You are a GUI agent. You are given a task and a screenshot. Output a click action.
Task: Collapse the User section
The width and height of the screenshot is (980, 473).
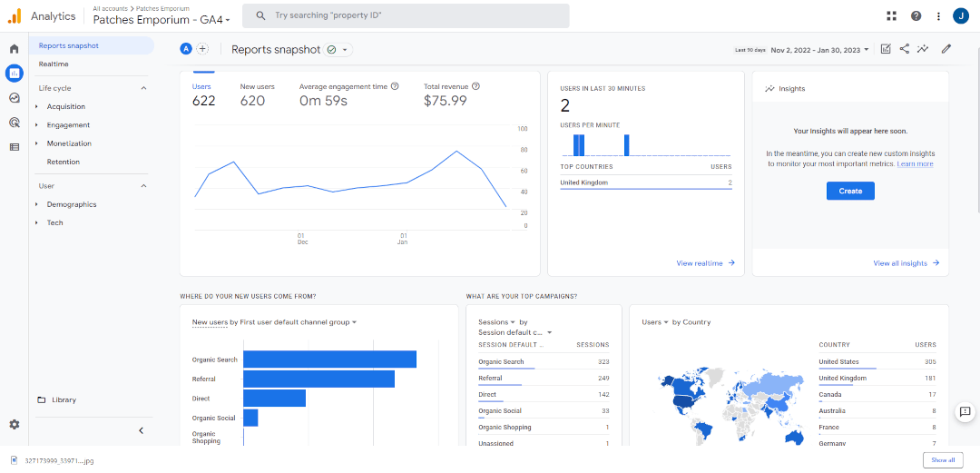(143, 186)
